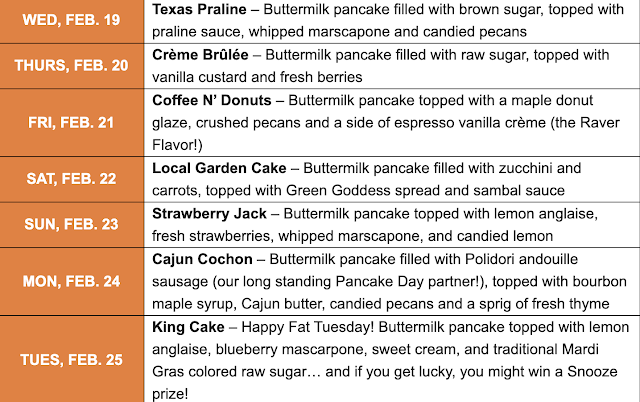The width and height of the screenshot is (640, 402).
Task: Click the 'Snooze' word in King Cake row
Action: click(592, 372)
